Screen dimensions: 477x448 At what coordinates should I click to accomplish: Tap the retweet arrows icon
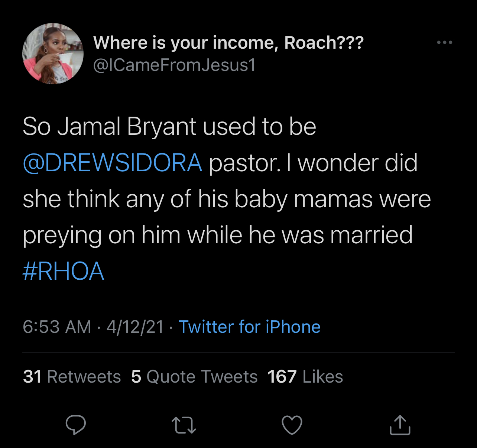point(184,425)
